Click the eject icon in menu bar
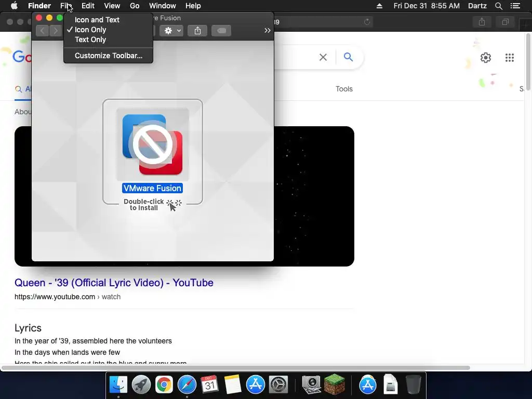Image resolution: width=532 pixels, height=399 pixels. (x=379, y=6)
